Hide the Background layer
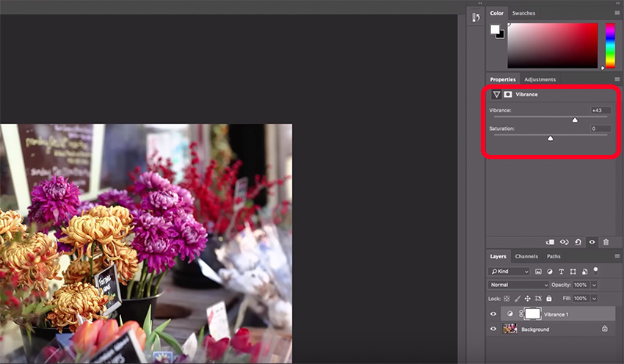Viewport: 624px width, 364px height. pos(493,330)
